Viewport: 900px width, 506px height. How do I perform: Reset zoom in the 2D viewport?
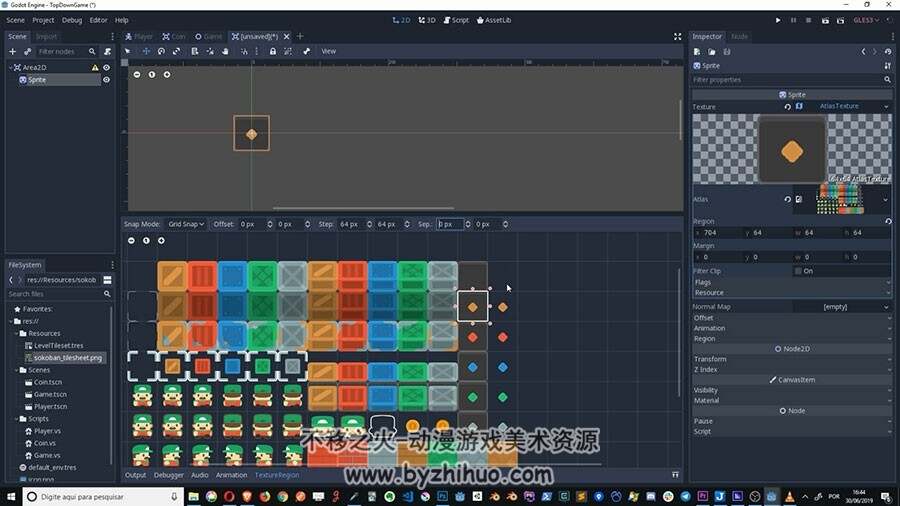pyautogui.click(x=152, y=75)
